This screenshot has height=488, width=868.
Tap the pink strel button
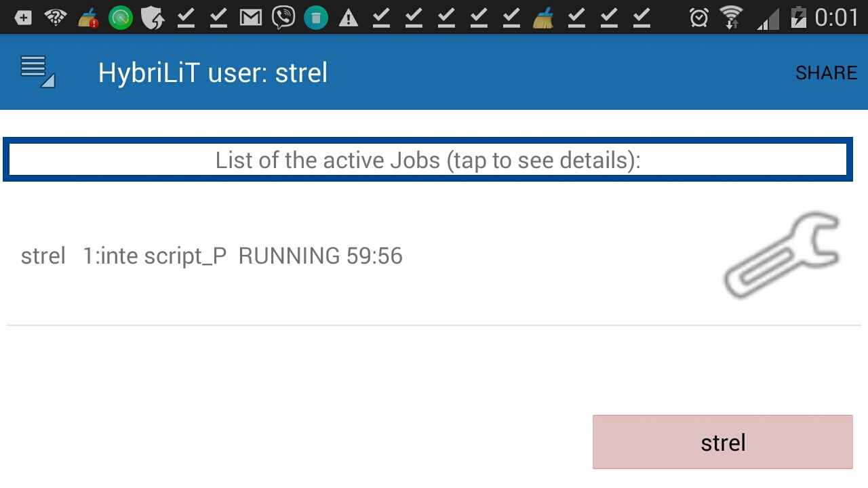coord(722,442)
